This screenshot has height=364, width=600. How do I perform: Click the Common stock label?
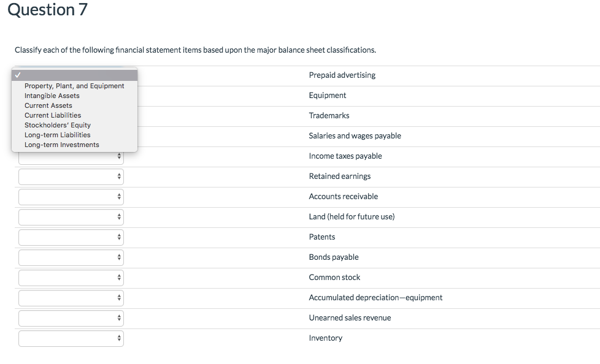pyautogui.click(x=334, y=278)
